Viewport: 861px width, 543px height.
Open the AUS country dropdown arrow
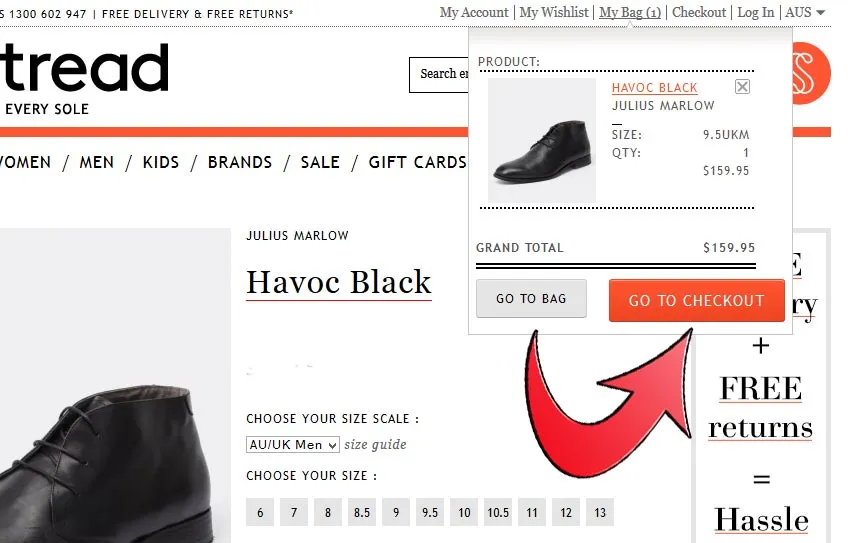coord(820,13)
